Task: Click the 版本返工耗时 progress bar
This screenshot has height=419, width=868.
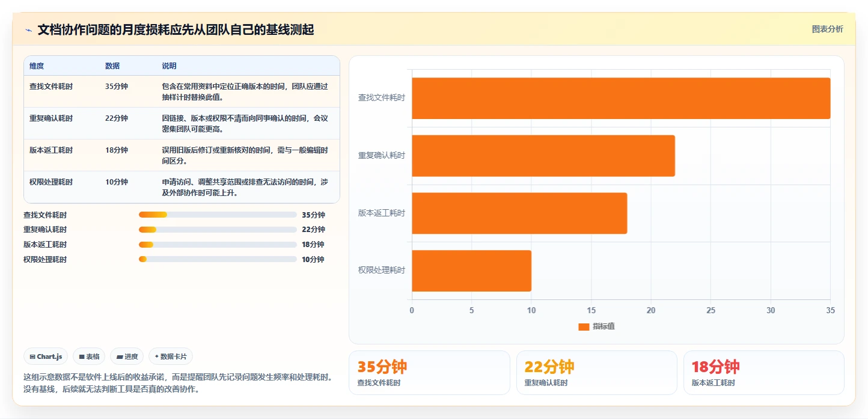Action: click(x=218, y=245)
